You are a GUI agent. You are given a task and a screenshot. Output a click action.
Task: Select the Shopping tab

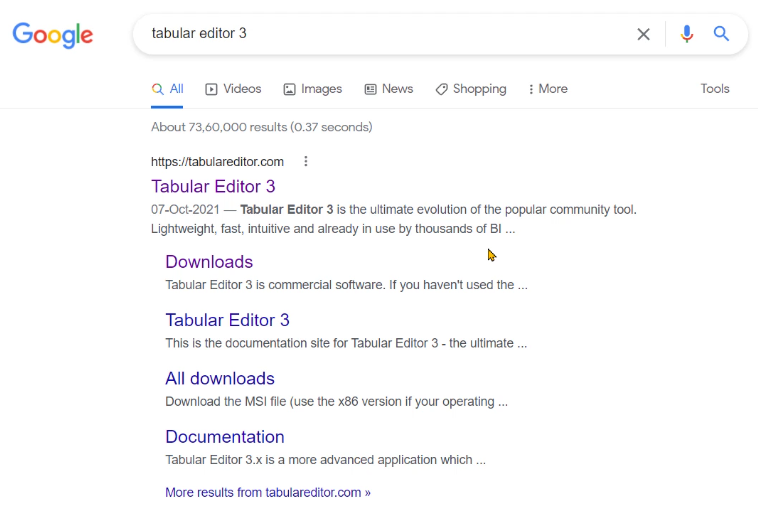tap(471, 89)
